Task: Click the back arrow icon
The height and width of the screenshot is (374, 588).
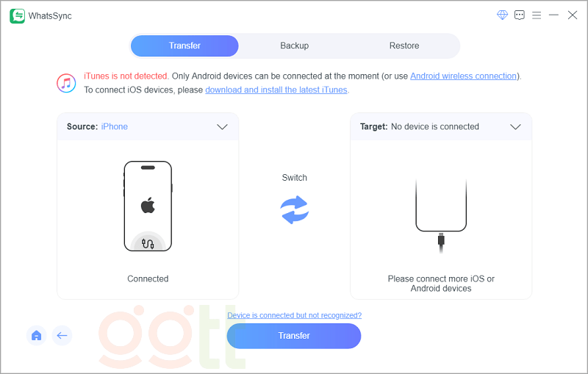Action: click(62, 336)
